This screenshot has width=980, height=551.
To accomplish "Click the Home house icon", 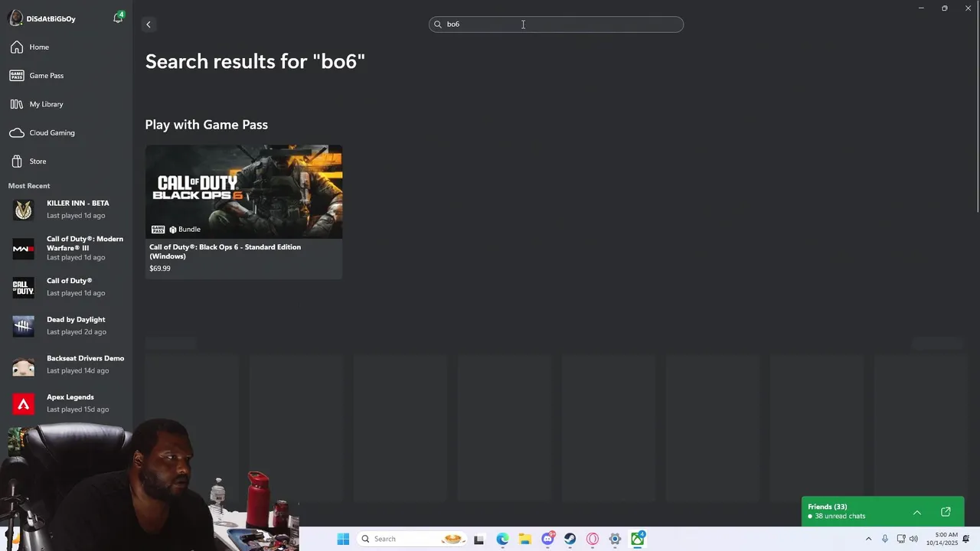I will [17, 47].
